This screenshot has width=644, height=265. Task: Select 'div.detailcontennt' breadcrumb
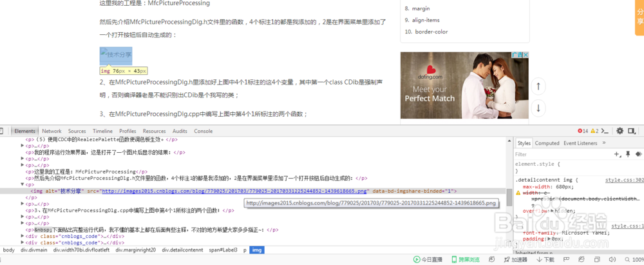182,250
